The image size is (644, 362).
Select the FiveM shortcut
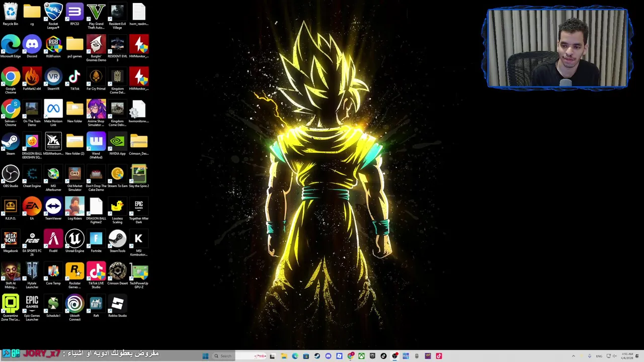point(53,241)
